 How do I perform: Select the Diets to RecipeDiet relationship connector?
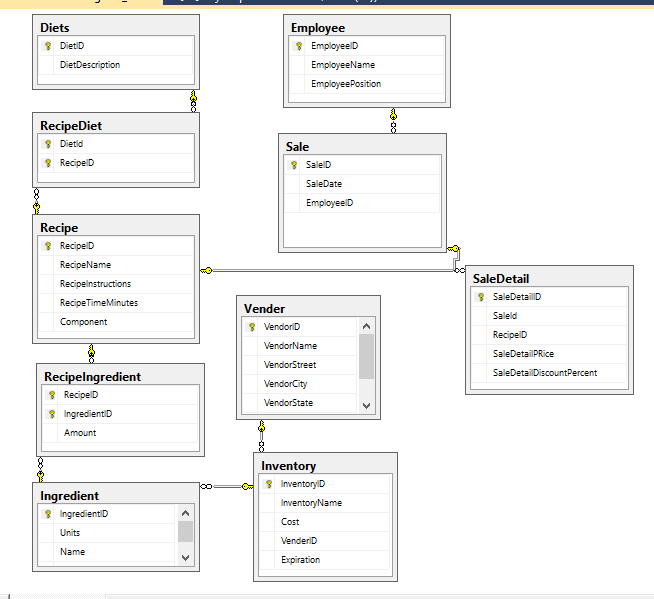tap(194, 101)
